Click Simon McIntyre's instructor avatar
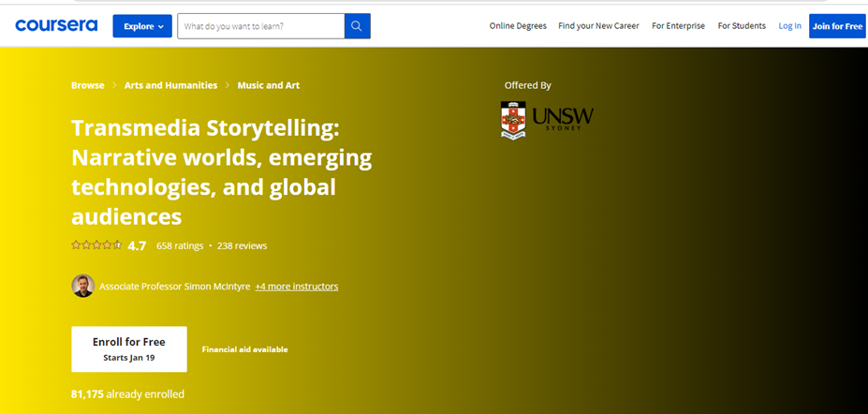The width and height of the screenshot is (868, 414). click(x=83, y=286)
